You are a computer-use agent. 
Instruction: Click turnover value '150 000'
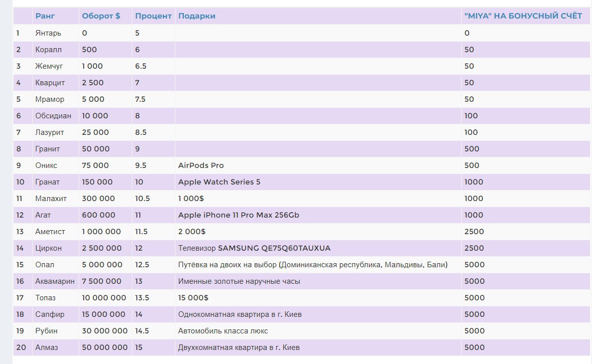tap(97, 182)
